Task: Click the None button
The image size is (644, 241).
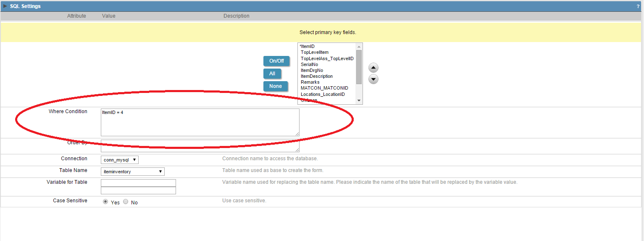Action: (x=276, y=86)
